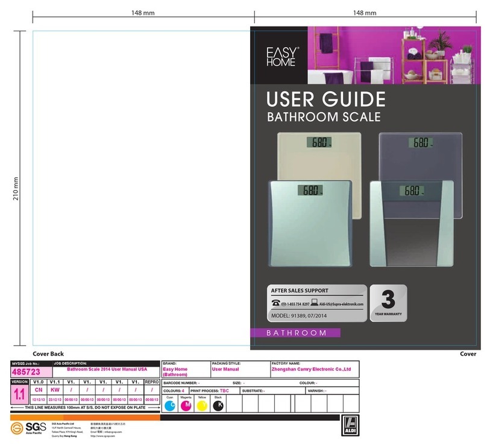Screen dimensions: 487x448
Task: Click "Zhongshan Camry Electronic Co.,Ltd" factory name
Action: 311,370
